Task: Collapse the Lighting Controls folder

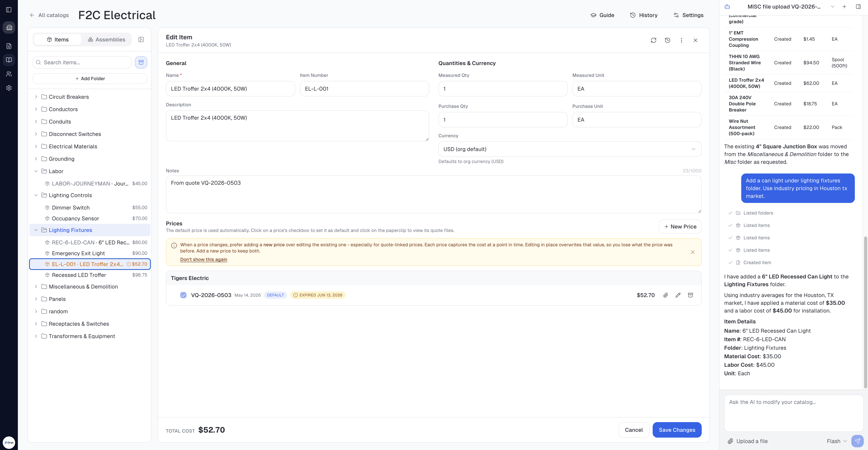Action: tap(36, 195)
